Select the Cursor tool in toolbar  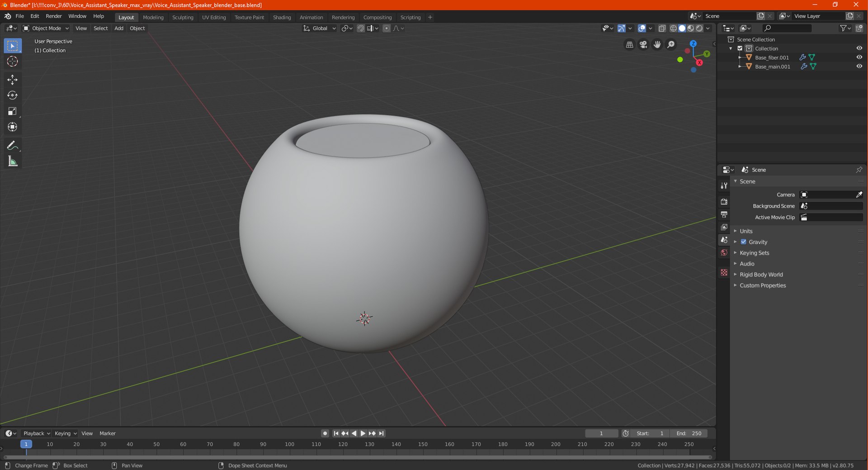pyautogui.click(x=12, y=62)
